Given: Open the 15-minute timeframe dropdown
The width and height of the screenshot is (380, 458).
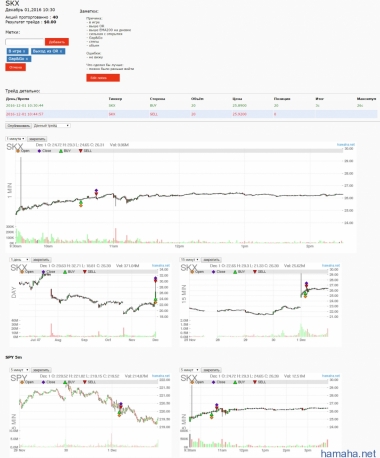Looking at the screenshot, I should [189, 260].
